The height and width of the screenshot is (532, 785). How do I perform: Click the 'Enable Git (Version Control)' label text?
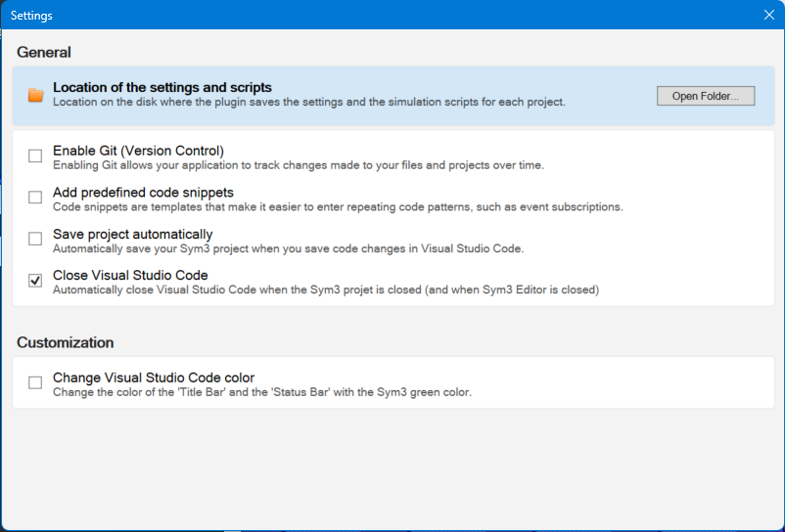[x=138, y=151]
